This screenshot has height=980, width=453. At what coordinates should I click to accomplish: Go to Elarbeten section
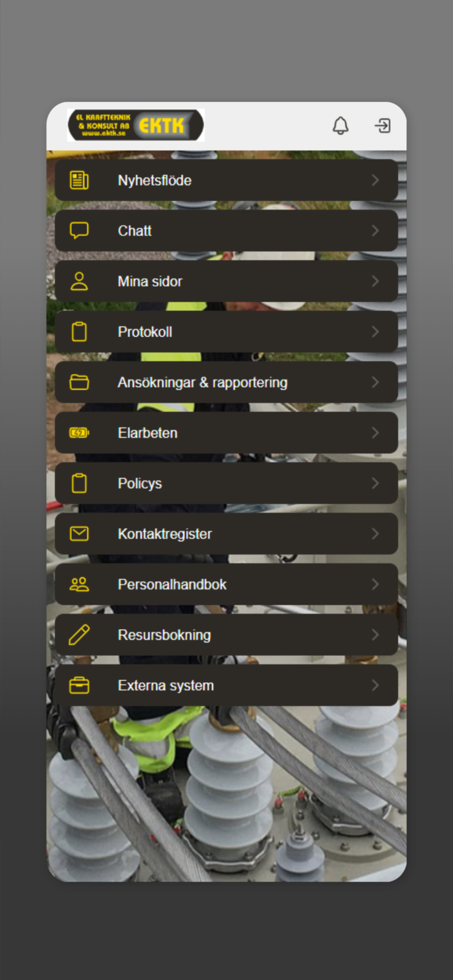(x=226, y=432)
